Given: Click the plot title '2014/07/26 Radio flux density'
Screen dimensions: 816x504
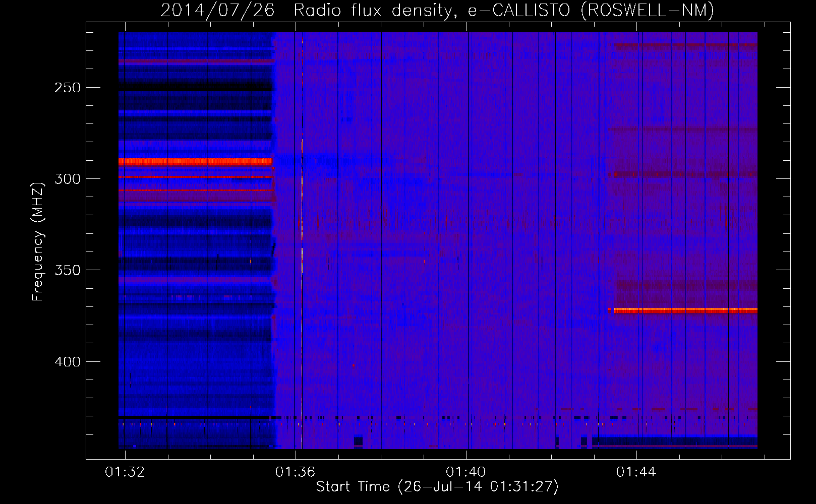Looking at the screenshot, I should click(437, 10).
